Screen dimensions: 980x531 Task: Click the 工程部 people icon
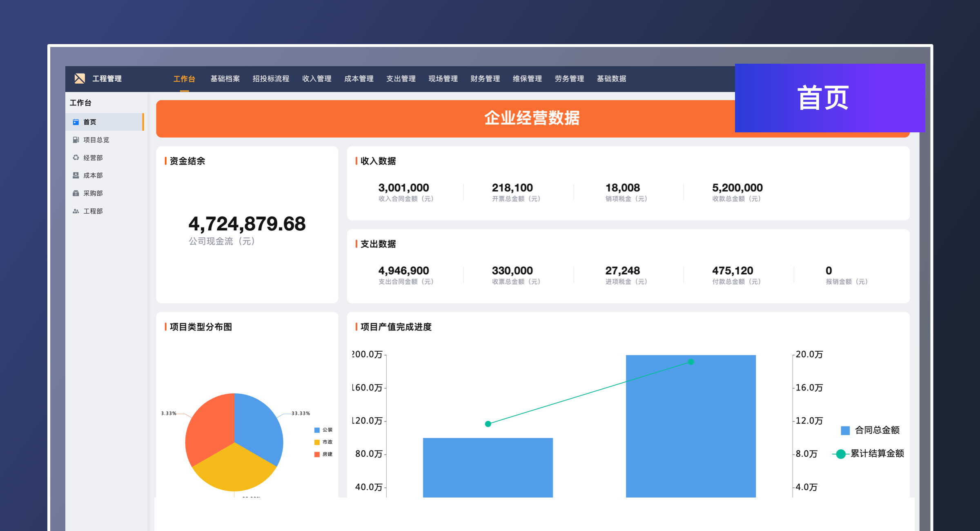(x=76, y=211)
